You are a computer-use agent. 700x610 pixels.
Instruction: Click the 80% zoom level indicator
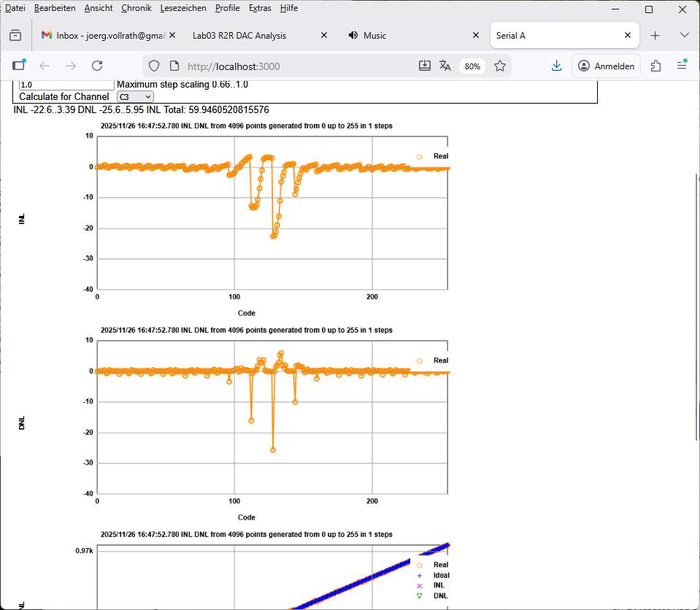coord(472,66)
